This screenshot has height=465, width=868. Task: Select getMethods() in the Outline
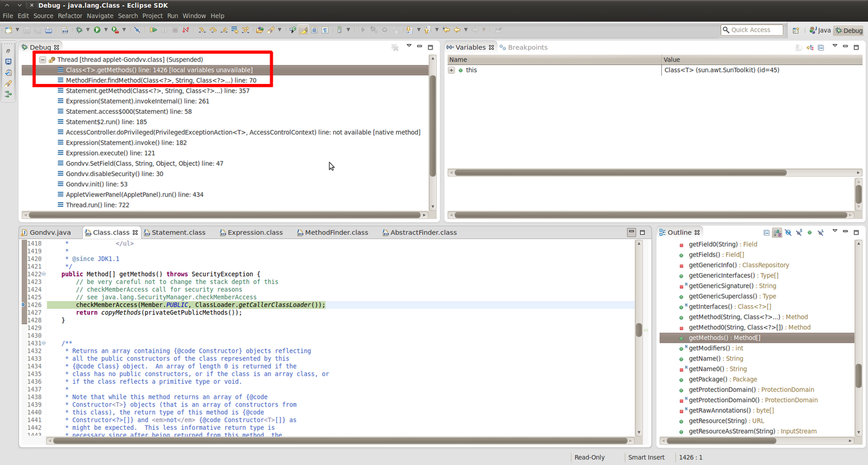coord(756,338)
